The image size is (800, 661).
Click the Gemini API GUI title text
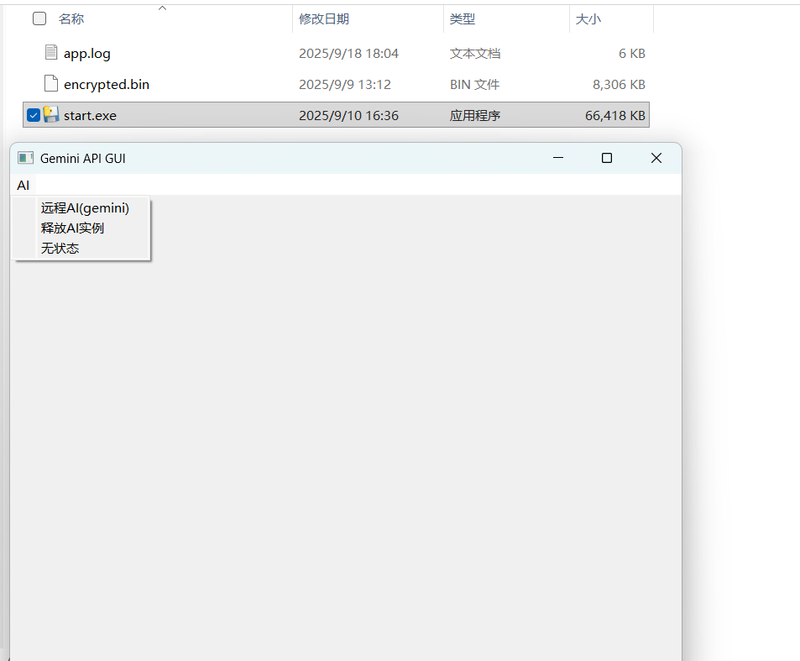(x=83, y=159)
